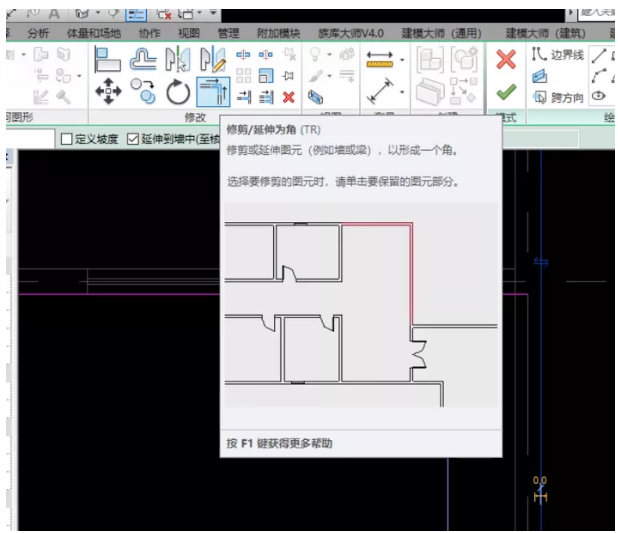Screen dimensions: 618x533
Task: Select the Line draw tool
Action: 599,56
